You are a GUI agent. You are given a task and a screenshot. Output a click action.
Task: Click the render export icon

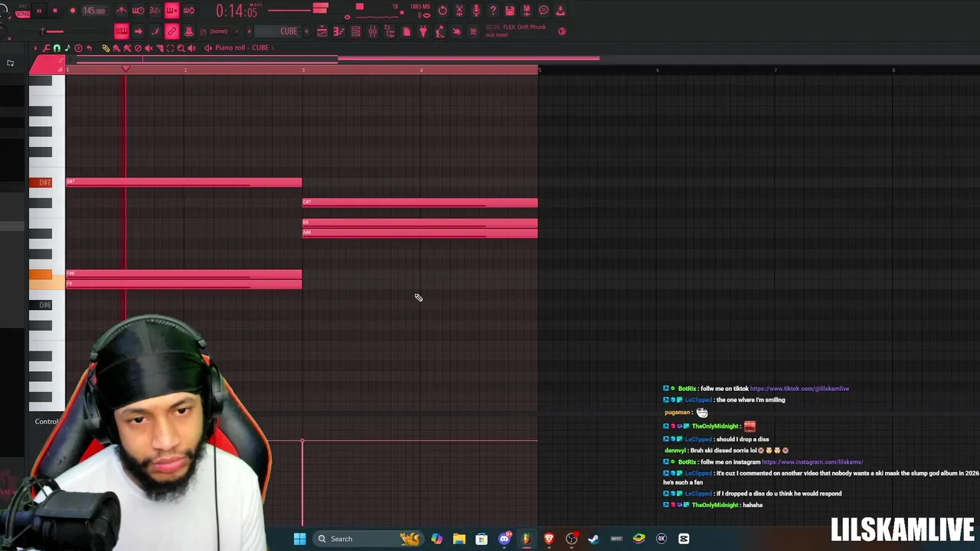tap(527, 11)
